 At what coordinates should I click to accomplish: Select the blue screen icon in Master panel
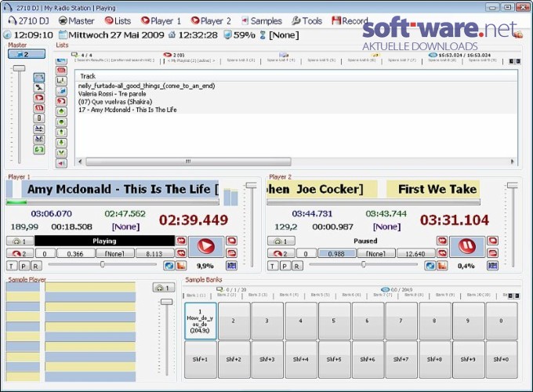pos(39,78)
